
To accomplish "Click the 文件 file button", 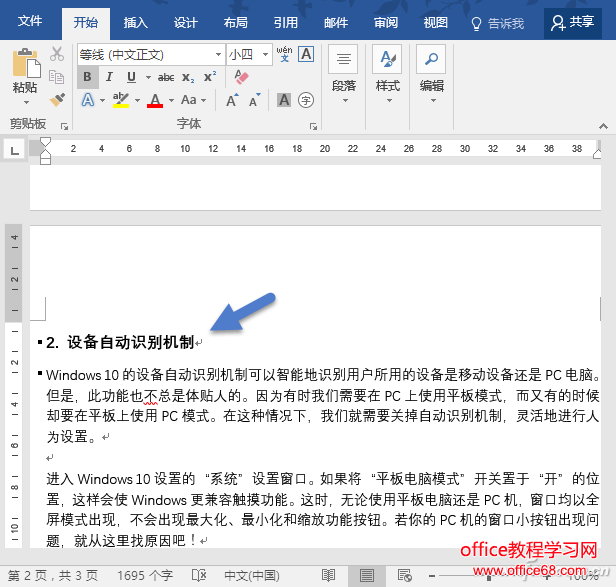I will click(x=31, y=22).
